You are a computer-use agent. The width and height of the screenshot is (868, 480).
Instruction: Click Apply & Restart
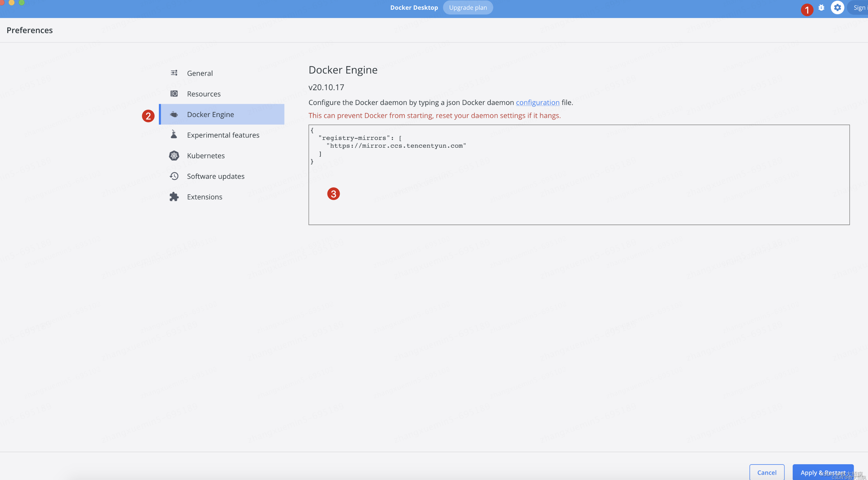[823, 472]
